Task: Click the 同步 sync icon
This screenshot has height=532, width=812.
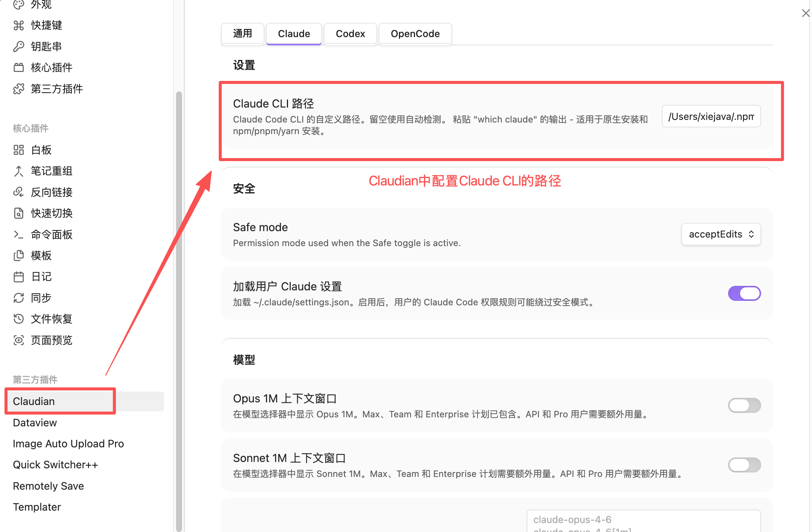Action: 19,298
